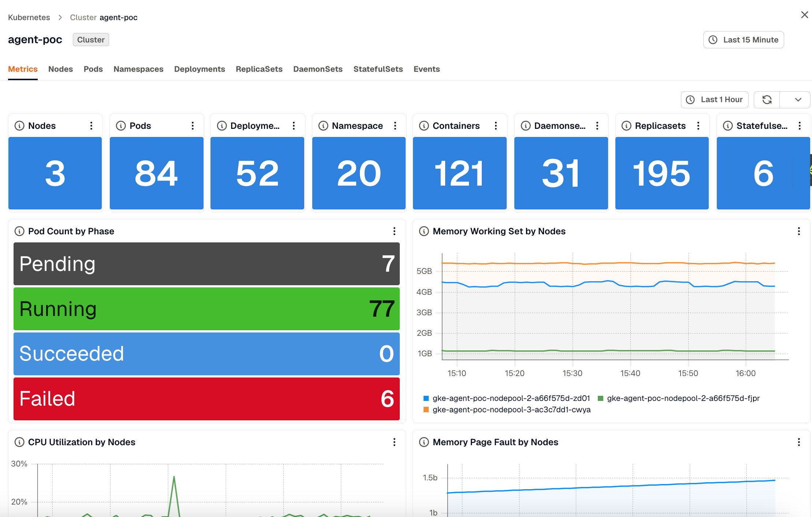Toggle gke-agent-poc-nodepool-2-a66f575d-zd01 legend series
Screen dimensions: 812x517
pyautogui.click(x=507, y=398)
